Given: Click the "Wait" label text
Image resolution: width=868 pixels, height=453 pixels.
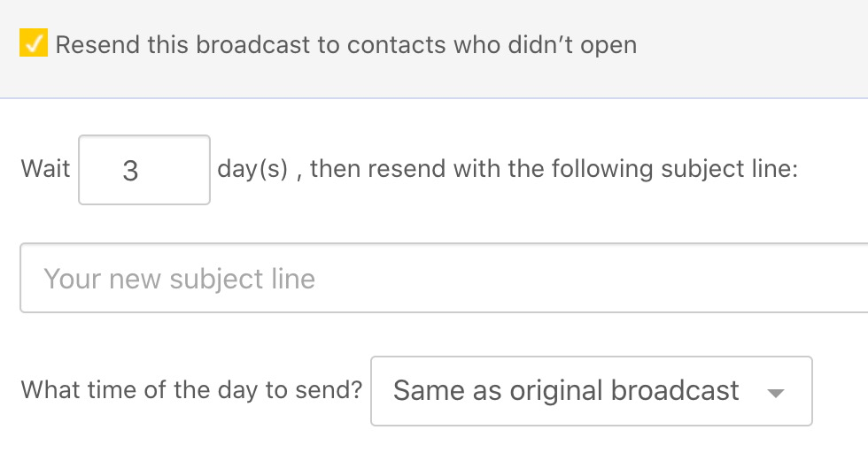Looking at the screenshot, I should click(45, 169).
